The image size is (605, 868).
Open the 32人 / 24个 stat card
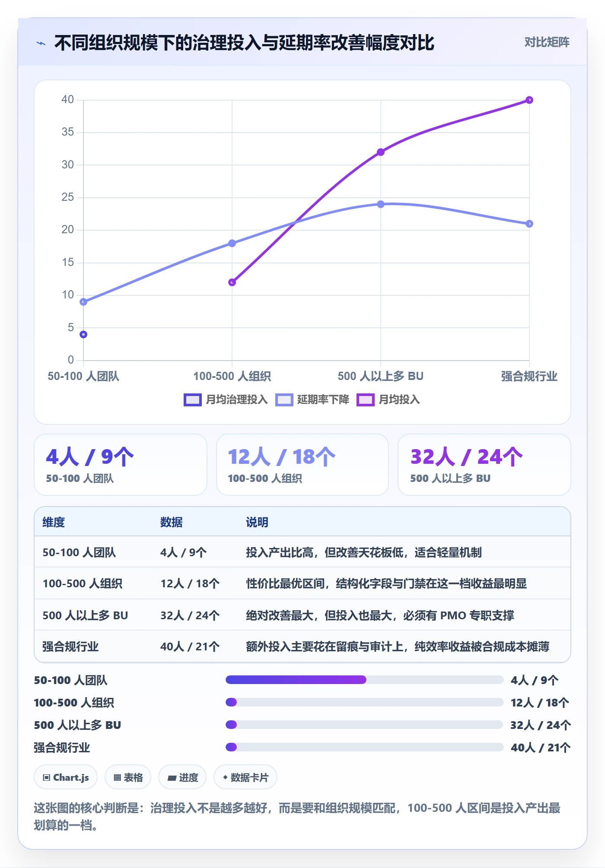point(484,465)
